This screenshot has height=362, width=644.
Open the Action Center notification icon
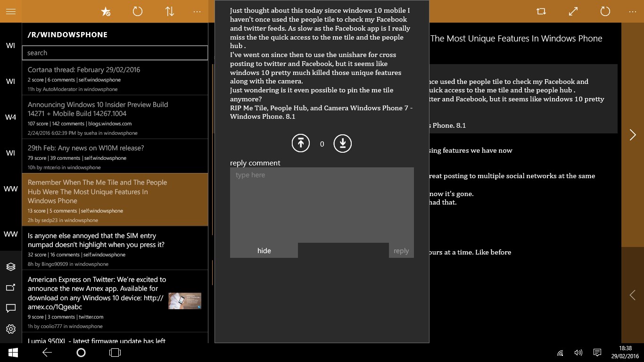coord(597,353)
